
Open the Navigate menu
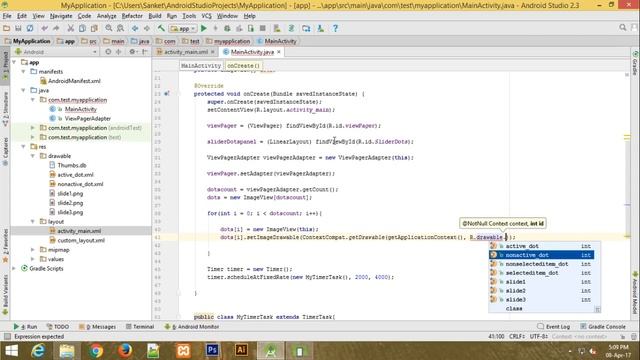click(61, 16)
